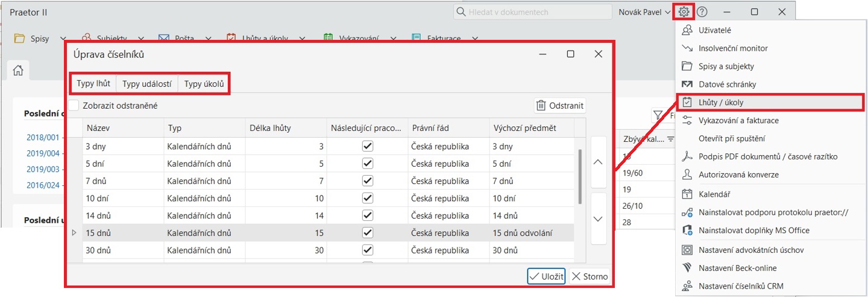Click the Home tab icon
This screenshot has width=868, height=297.
pyautogui.click(x=17, y=71)
